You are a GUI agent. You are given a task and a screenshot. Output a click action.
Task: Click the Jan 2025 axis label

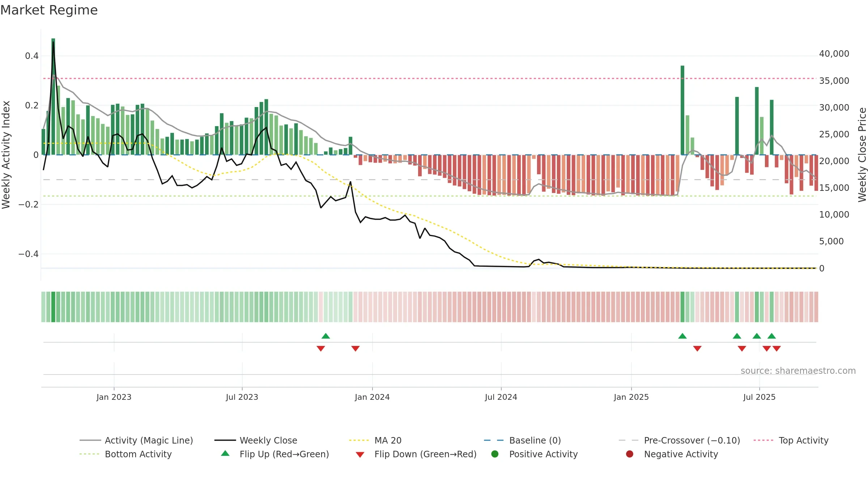pyautogui.click(x=631, y=397)
